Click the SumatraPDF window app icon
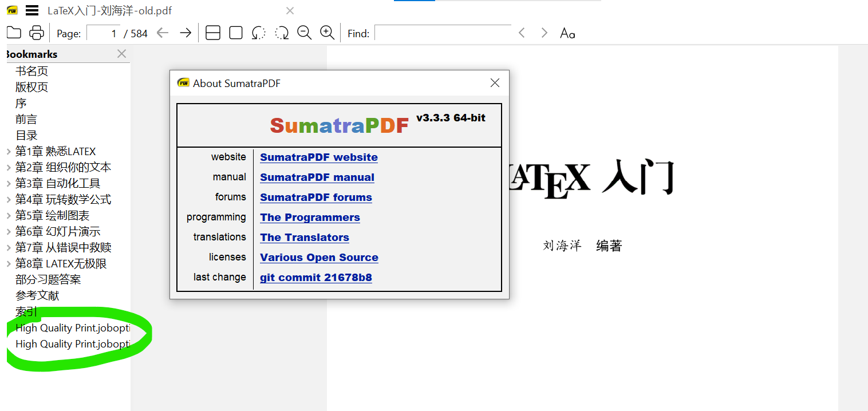The height and width of the screenshot is (411, 868). click(x=12, y=10)
